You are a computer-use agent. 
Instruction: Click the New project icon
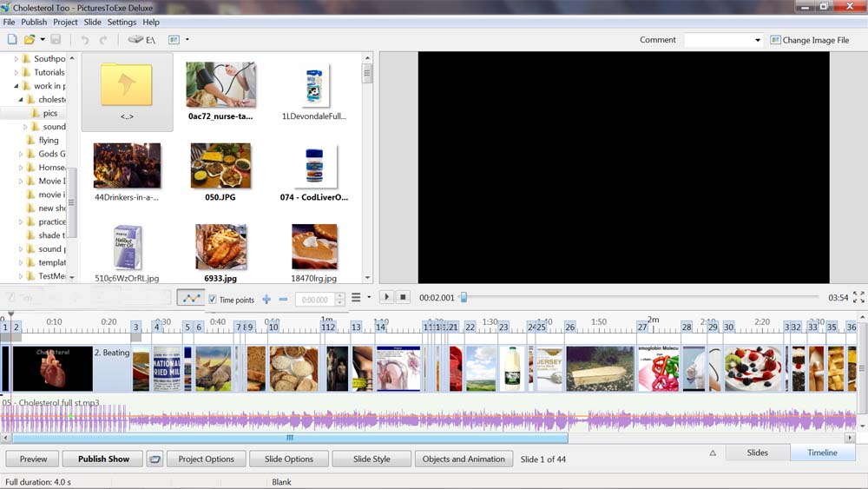click(12, 39)
